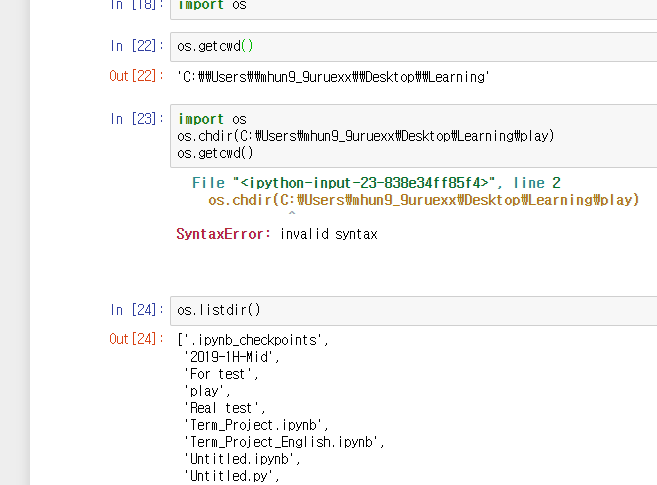Click 'play' in the output list
Viewport: 657px width, 485px height.
[x=207, y=391]
